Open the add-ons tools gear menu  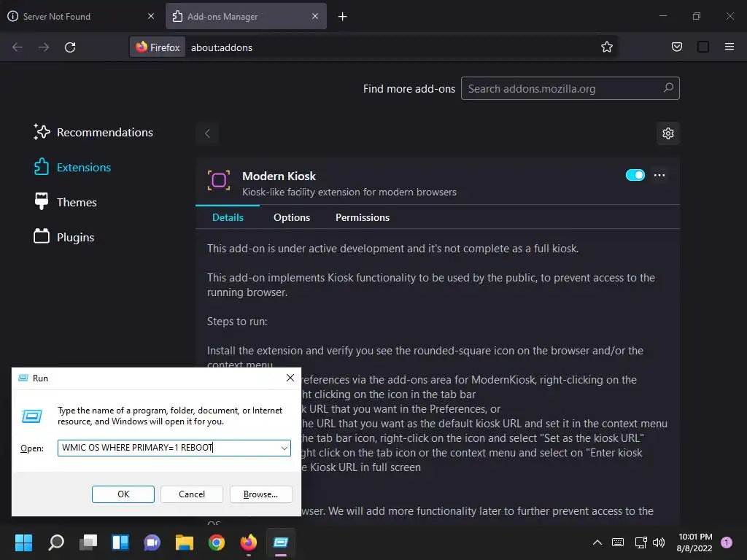tap(668, 133)
